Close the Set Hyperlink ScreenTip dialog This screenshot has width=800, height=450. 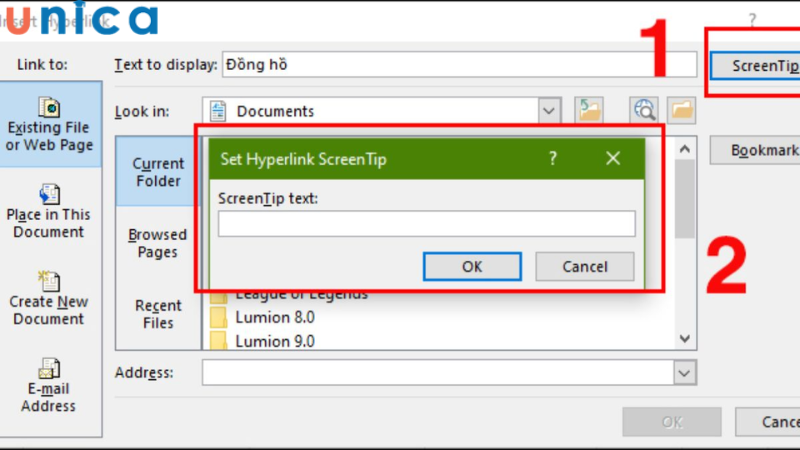pyautogui.click(x=613, y=159)
